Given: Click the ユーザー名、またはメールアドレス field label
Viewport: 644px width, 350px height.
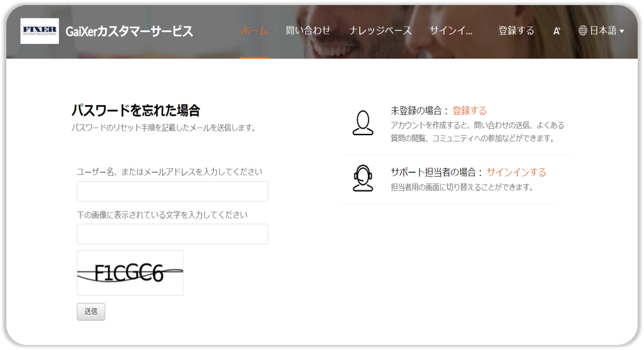Looking at the screenshot, I should pos(169,172).
